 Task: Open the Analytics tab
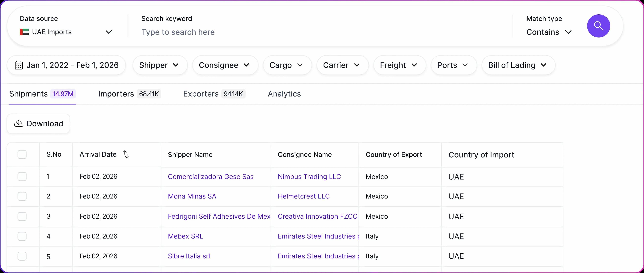(284, 94)
